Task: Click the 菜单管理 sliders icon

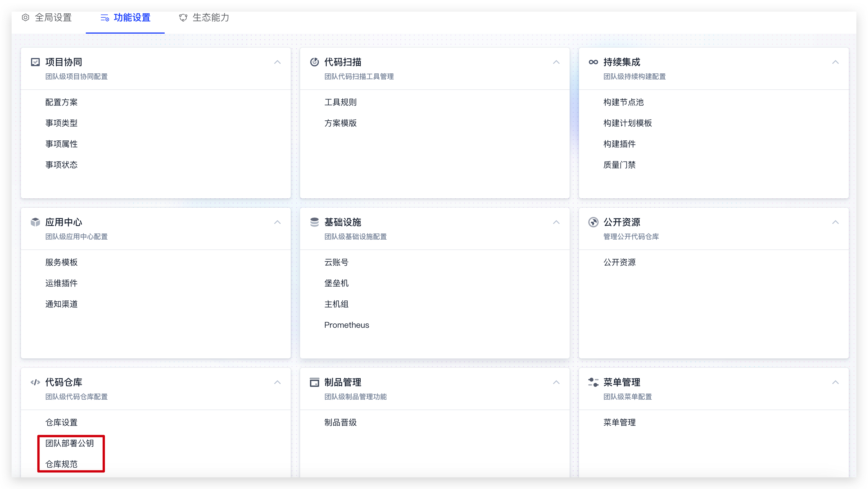Action: pyautogui.click(x=593, y=382)
